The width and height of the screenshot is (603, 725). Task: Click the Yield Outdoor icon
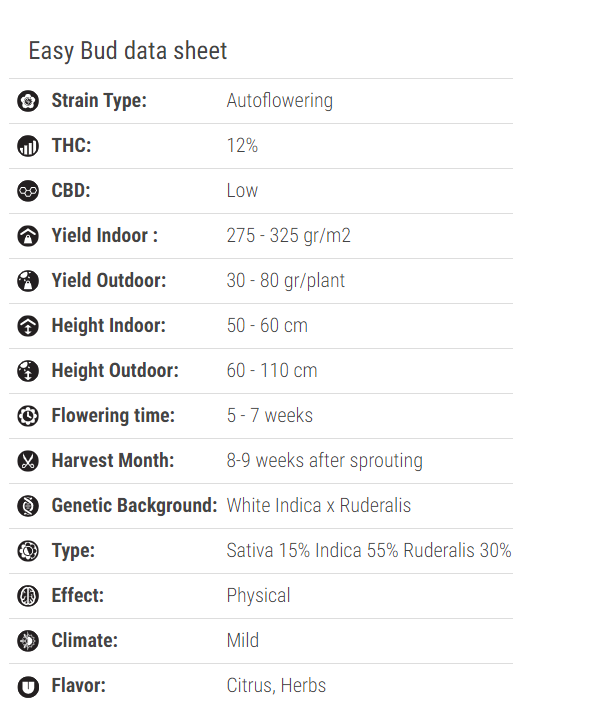[x=28, y=281]
